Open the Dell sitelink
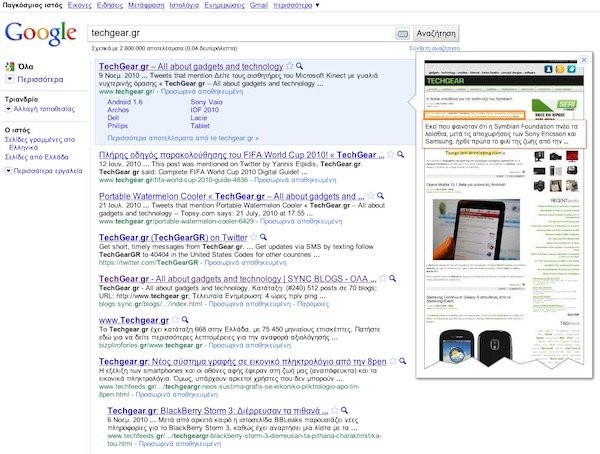This screenshot has width=600, height=454. click(113, 118)
